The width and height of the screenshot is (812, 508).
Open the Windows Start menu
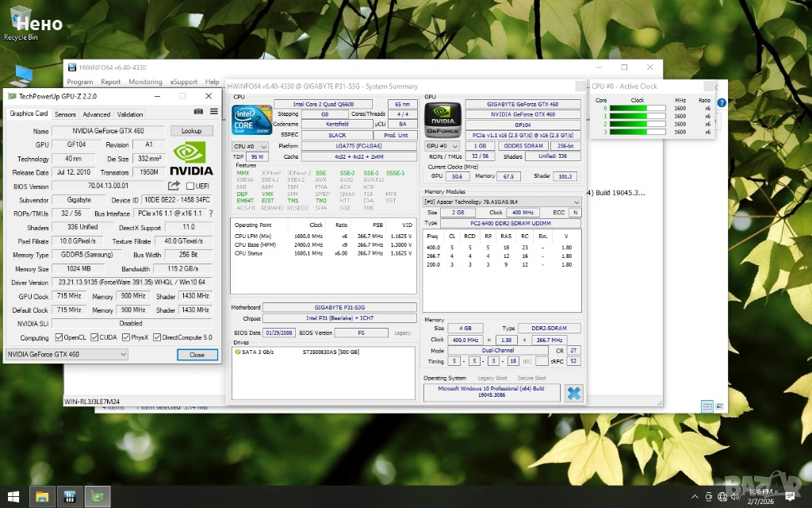coord(13,497)
